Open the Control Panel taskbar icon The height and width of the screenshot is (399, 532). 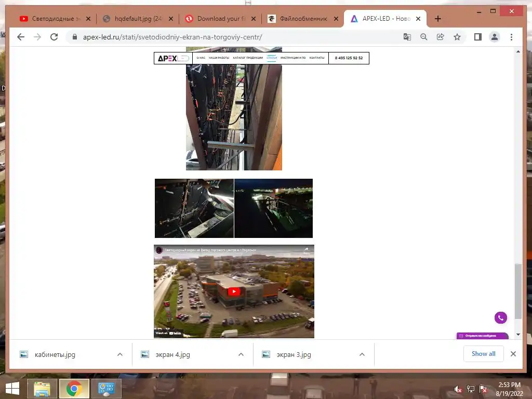point(107,389)
